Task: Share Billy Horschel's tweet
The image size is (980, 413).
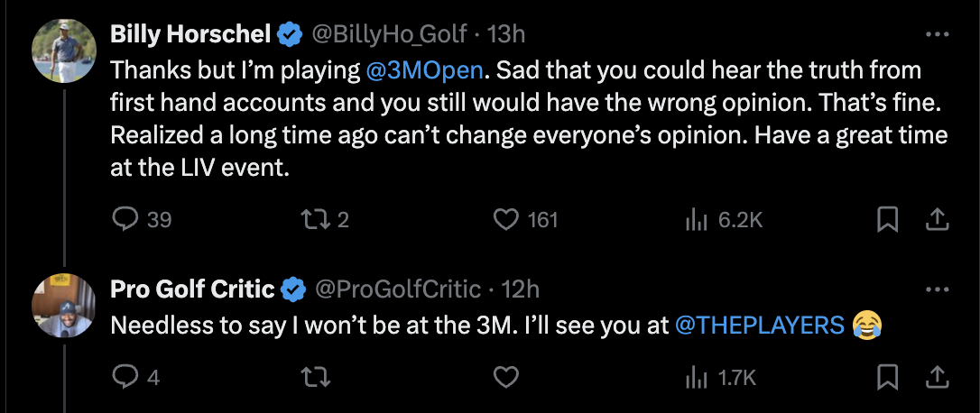Action: (x=937, y=219)
